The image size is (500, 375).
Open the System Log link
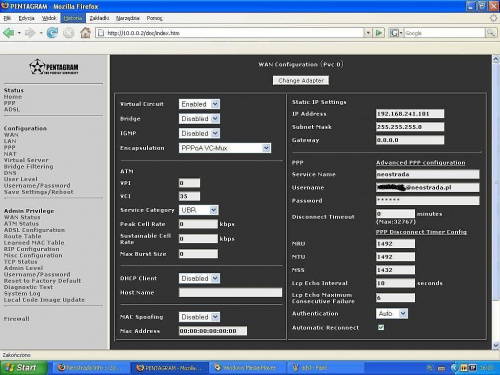click(x=22, y=293)
